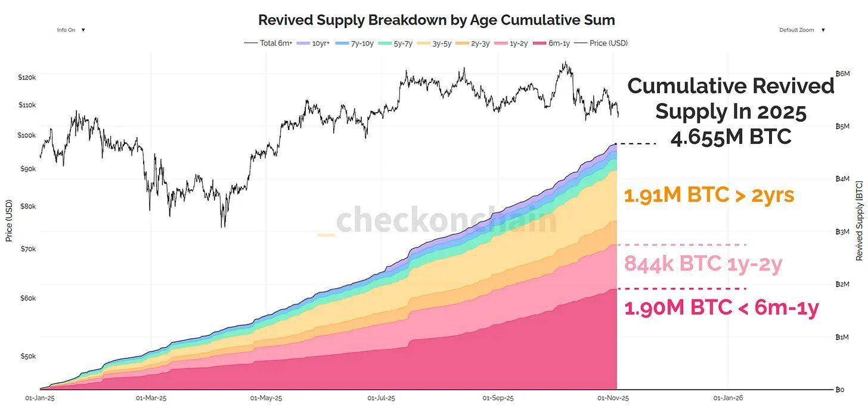
Task: Click the 2y-3y orange legend swatch
Action: [462, 43]
